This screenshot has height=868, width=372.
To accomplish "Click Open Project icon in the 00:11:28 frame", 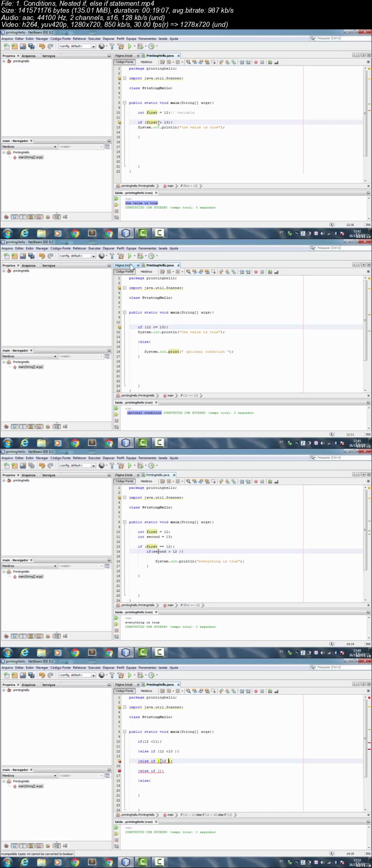I will tap(23, 465).
